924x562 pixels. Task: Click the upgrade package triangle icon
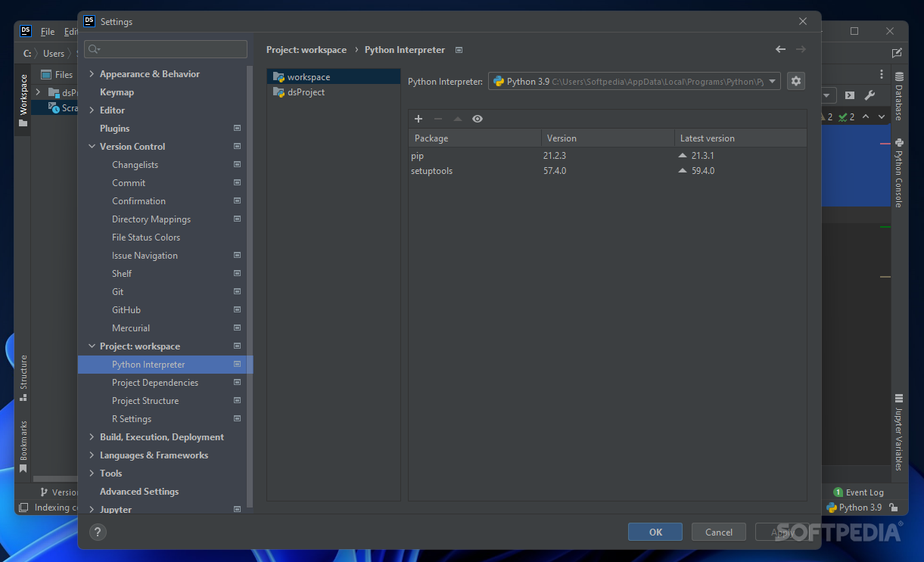(457, 119)
